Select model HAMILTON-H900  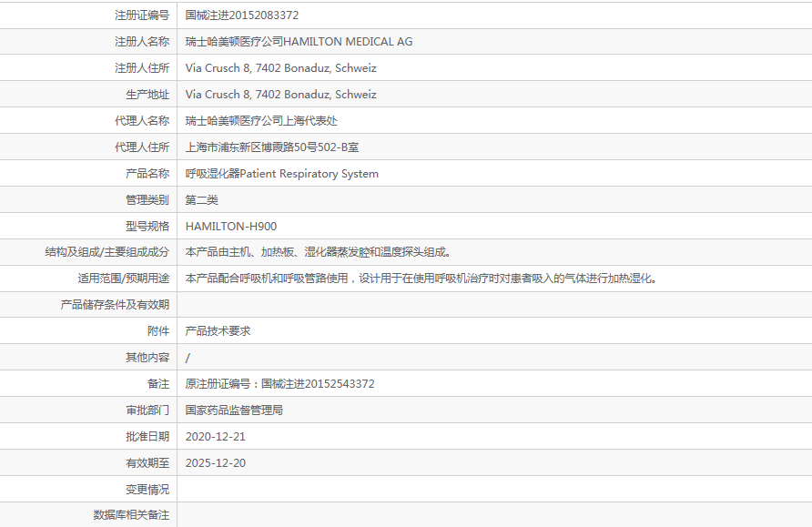[231, 227]
